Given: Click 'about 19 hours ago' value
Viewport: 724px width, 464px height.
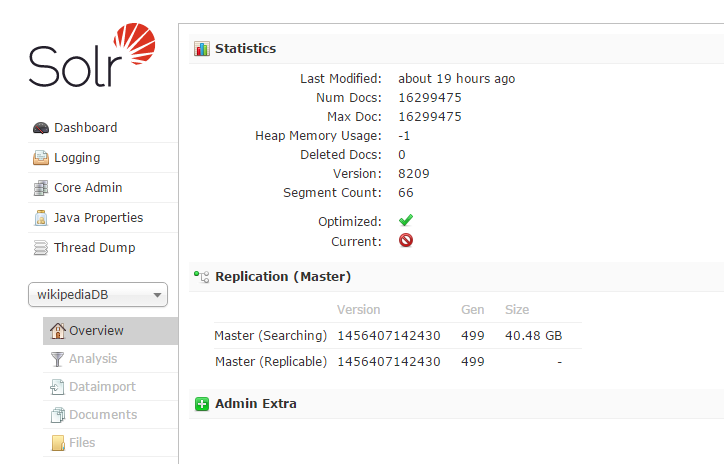Looking at the screenshot, I should [457, 79].
